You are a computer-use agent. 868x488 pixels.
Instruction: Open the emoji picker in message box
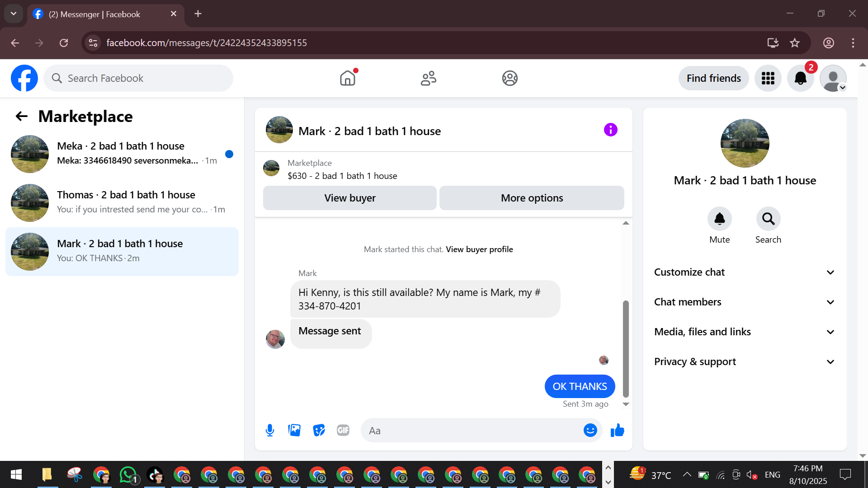590,430
